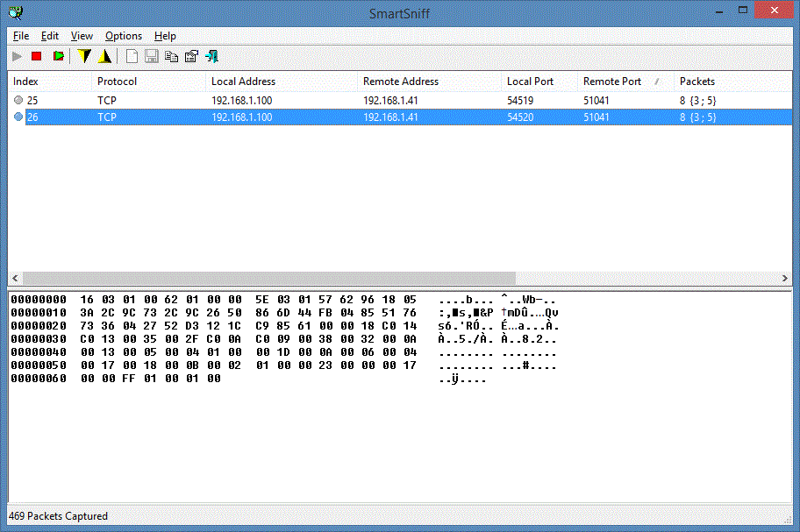The width and height of the screenshot is (800, 532).
Task: Sort by the Packets column header
Action: click(732, 82)
